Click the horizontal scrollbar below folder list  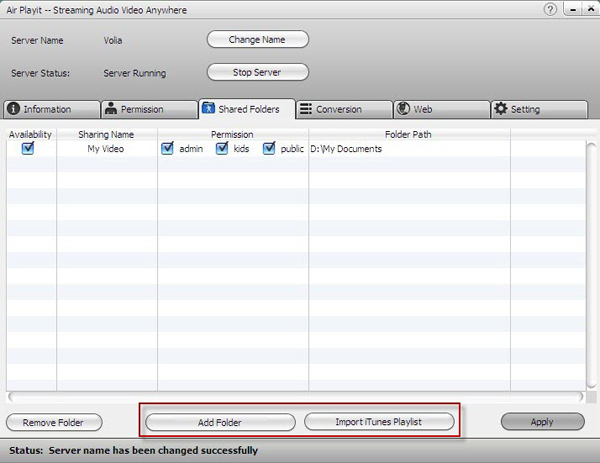pyautogui.click(x=295, y=397)
